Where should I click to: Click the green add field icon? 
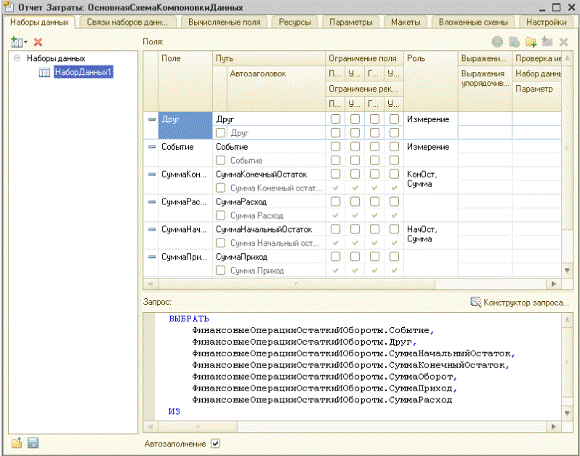(x=497, y=42)
